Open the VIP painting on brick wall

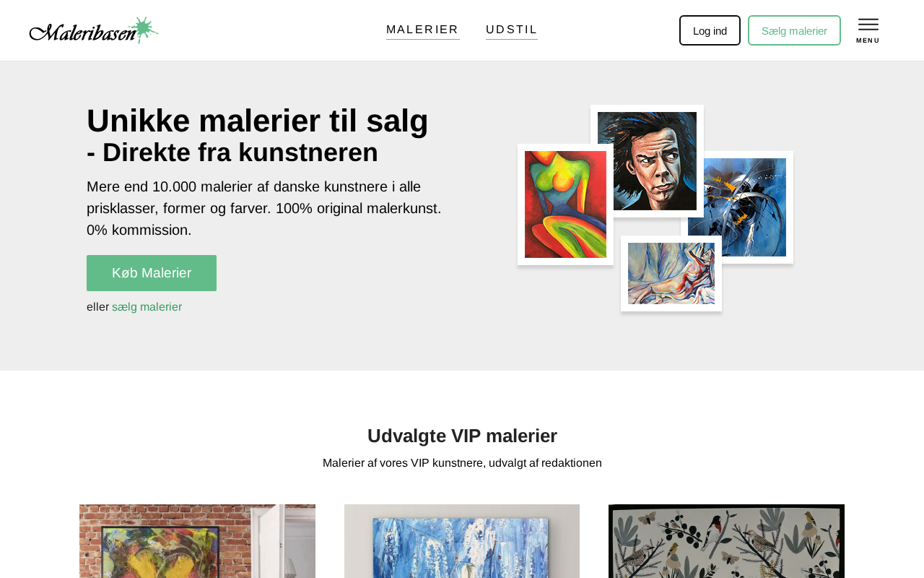click(x=197, y=541)
